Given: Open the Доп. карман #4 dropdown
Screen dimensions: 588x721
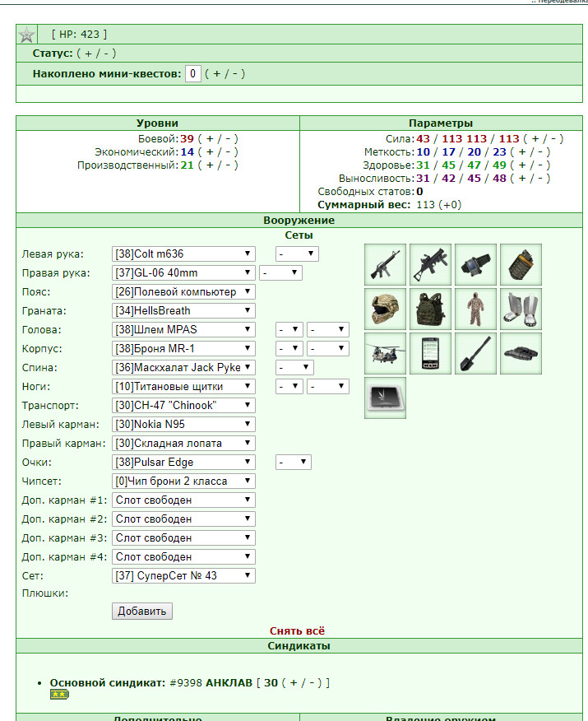Looking at the screenshot, I should click(x=183, y=556).
